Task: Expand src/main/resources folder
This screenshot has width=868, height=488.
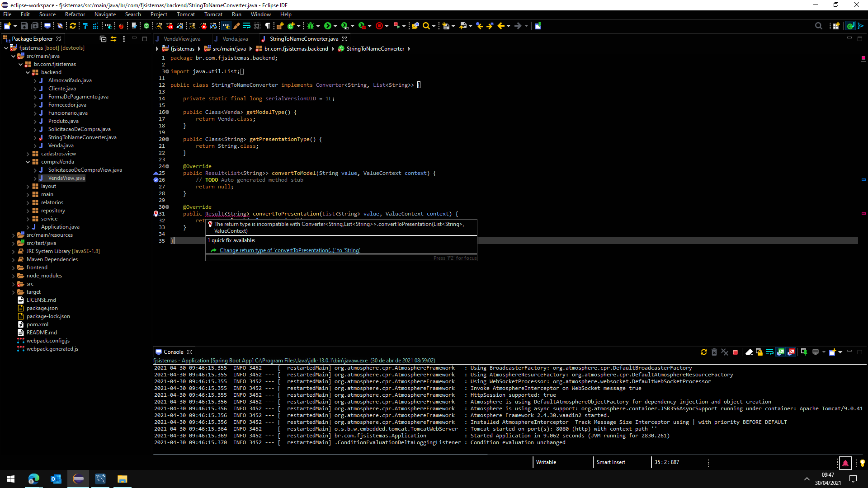Action: tap(13, 235)
